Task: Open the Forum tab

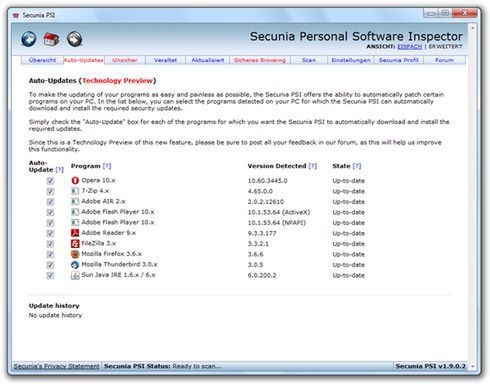Action: click(444, 60)
